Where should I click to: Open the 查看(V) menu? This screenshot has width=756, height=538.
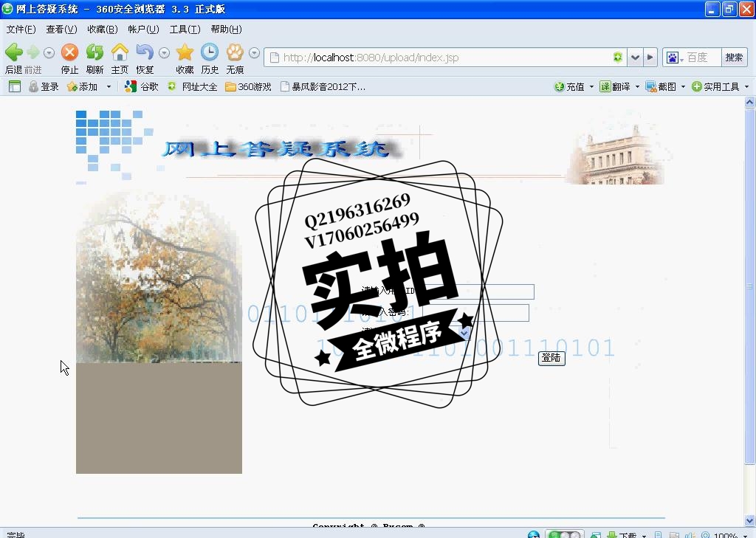[61, 30]
